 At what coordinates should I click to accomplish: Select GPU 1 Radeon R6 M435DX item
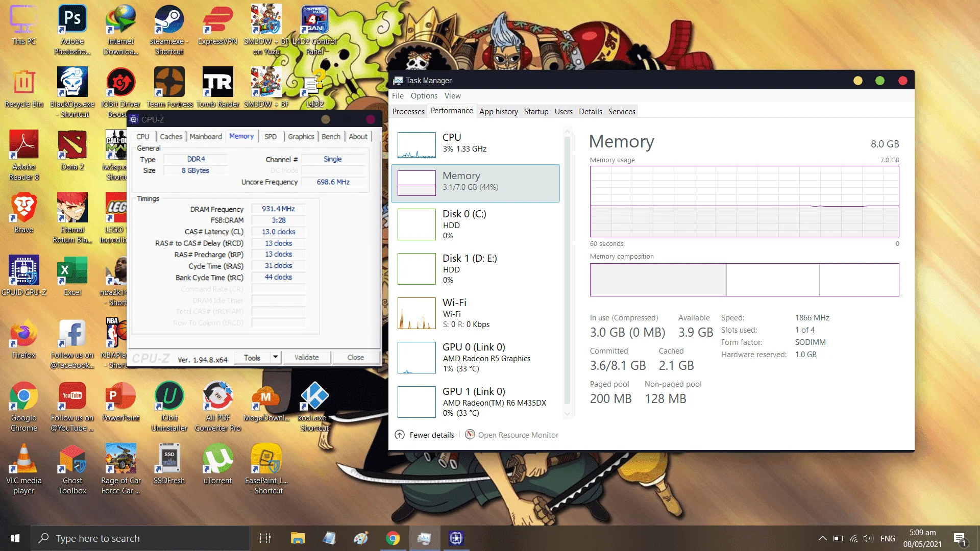pos(475,402)
